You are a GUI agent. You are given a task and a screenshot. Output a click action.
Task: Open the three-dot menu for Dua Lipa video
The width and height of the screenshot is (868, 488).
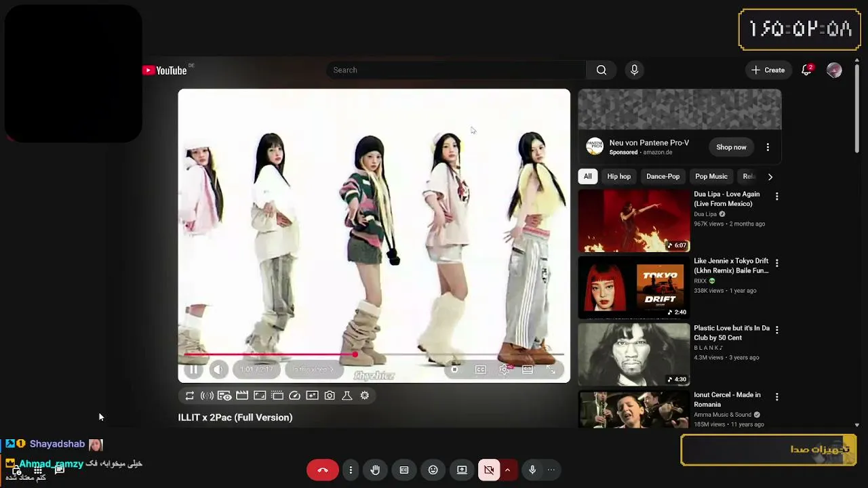pyautogui.click(x=777, y=197)
